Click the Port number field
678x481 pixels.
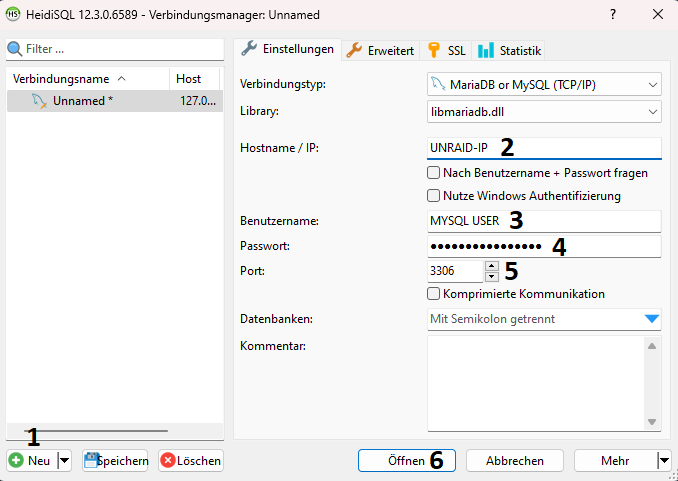click(455, 271)
